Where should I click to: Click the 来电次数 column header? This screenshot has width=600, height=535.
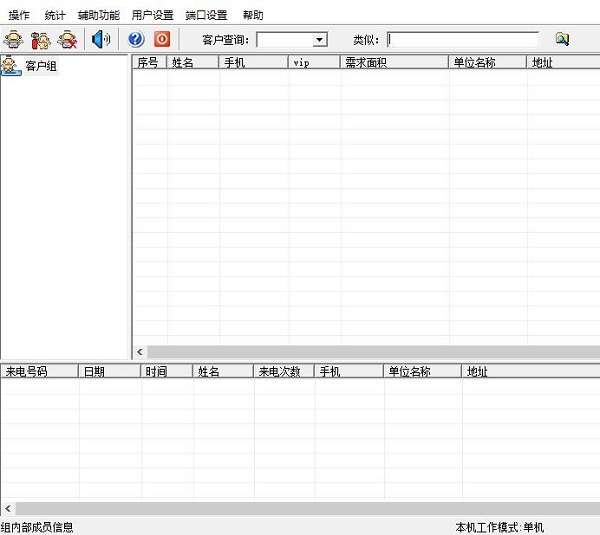284,371
